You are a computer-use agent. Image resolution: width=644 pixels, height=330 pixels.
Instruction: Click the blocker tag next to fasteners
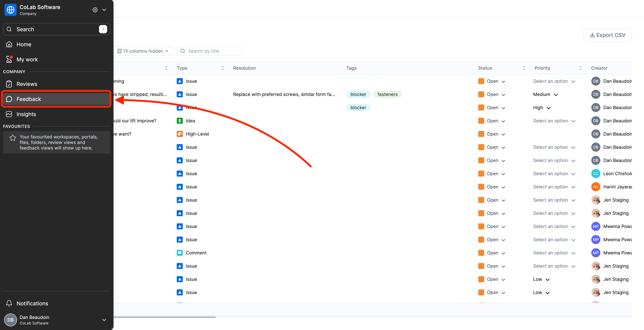(x=358, y=94)
